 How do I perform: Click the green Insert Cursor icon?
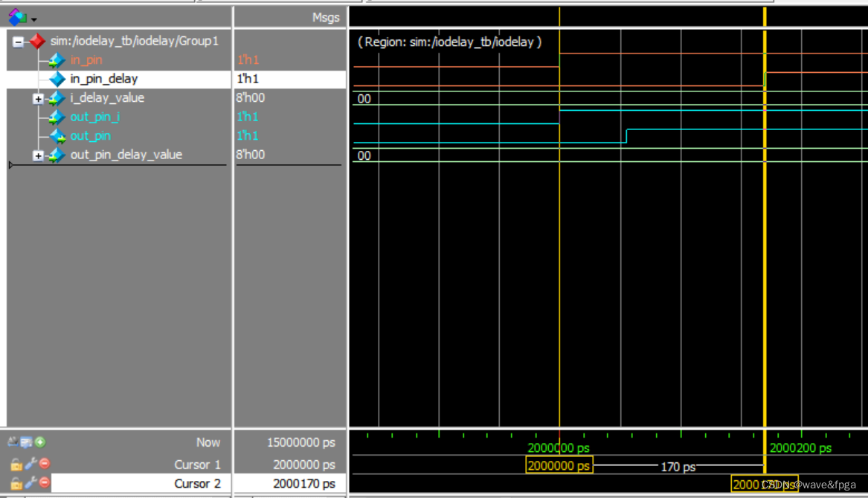40,442
